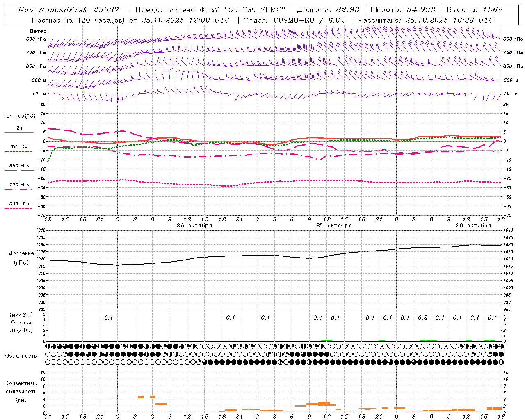Screen dimensions: 525x420
Task: Click the (мм/3ч.) precipitation unit label
Action: click(21, 315)
